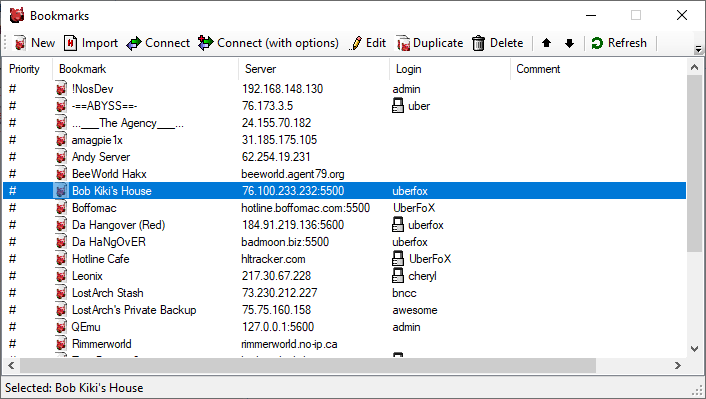
Task: Click the Edit pencil toolbar button
Action: 368,43
